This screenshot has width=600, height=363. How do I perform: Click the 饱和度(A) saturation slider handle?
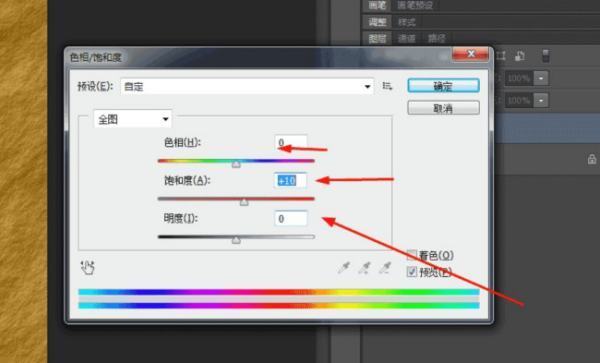click(244, 202)
